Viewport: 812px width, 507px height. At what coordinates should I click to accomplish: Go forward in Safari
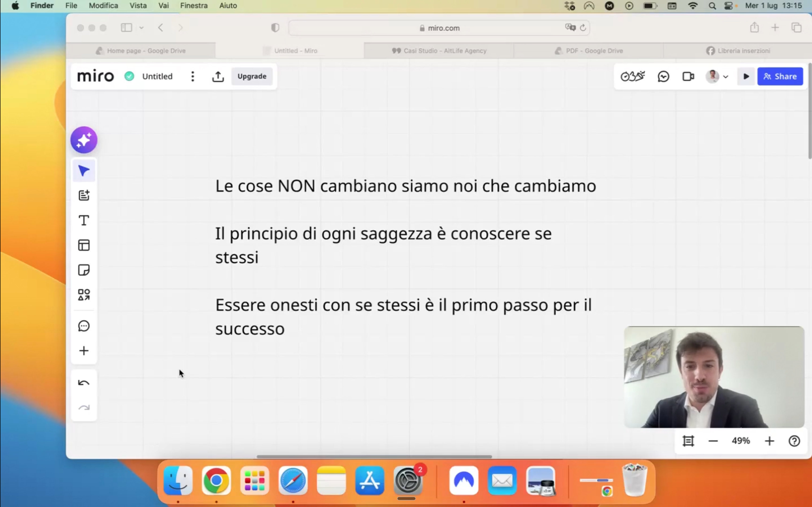click(180, 28)
